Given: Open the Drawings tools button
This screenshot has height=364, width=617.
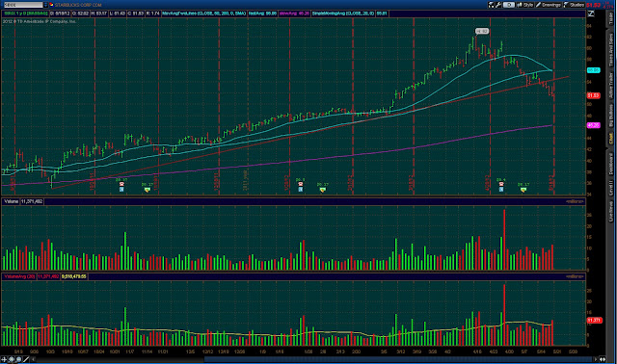Looking at the screenshot, I should tap(549, 5).
